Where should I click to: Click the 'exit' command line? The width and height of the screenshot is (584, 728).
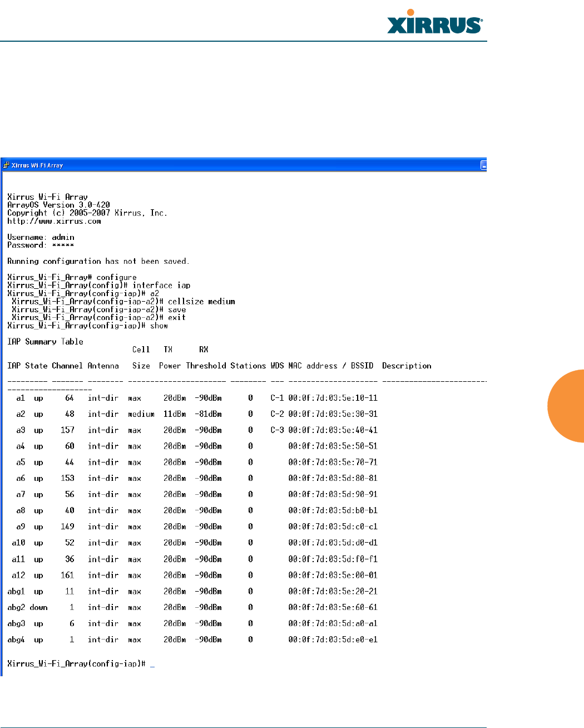pos(99,317)
